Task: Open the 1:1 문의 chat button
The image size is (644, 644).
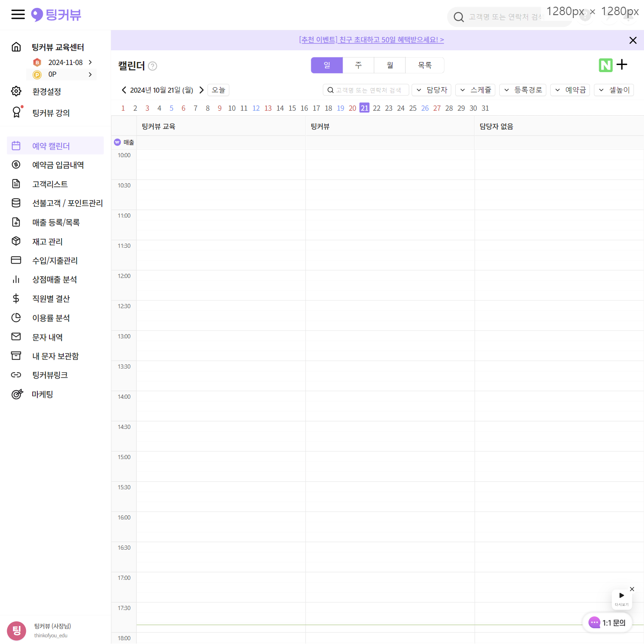Action: pyautogui.click(x=607, y=623)
